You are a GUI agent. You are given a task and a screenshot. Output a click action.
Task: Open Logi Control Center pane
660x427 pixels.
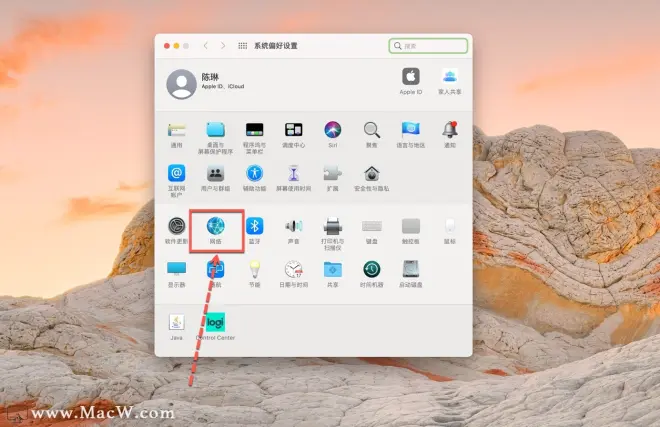point(215,322)
